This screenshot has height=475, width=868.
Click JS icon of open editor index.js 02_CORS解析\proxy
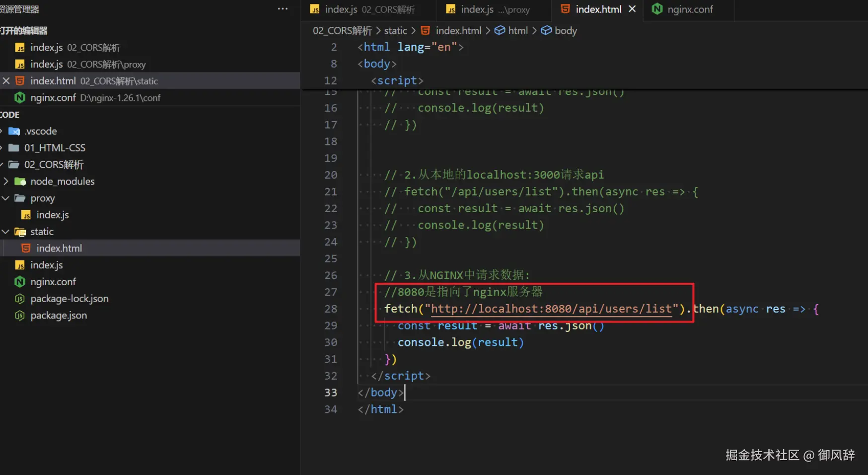tap(20, 65)
